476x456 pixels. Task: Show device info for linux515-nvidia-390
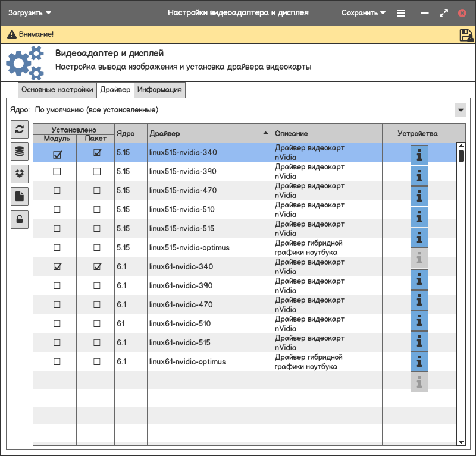tap(419, 176)
